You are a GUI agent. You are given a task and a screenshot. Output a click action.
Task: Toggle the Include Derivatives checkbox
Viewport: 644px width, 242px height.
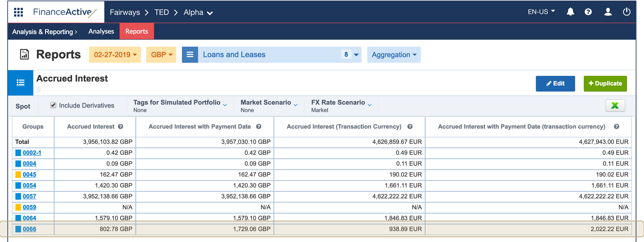53,105
